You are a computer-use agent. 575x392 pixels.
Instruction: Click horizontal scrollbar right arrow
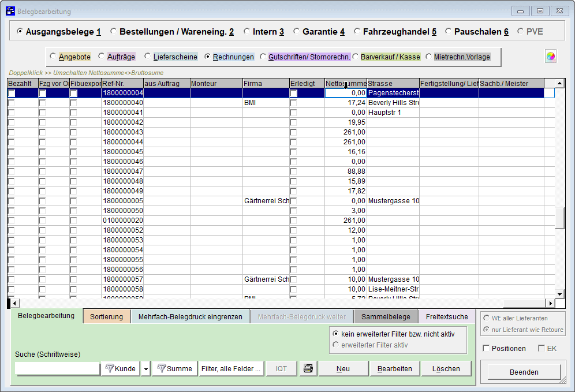(550, 303)
